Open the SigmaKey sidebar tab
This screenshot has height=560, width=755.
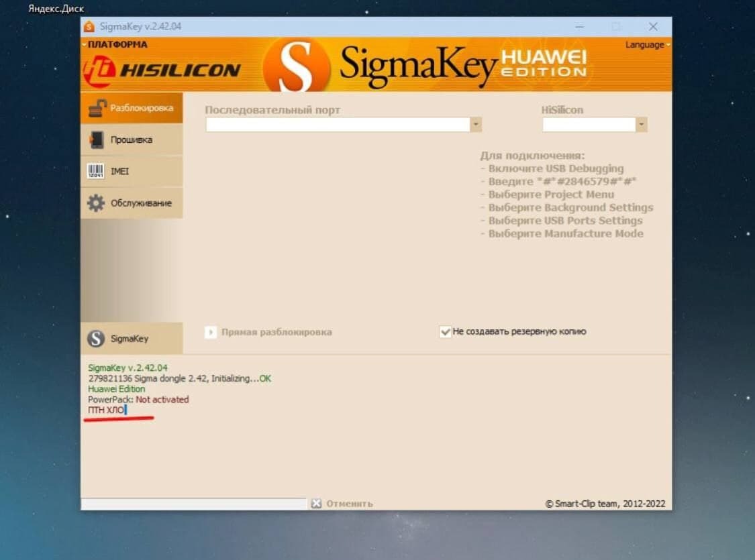point(132,338)
